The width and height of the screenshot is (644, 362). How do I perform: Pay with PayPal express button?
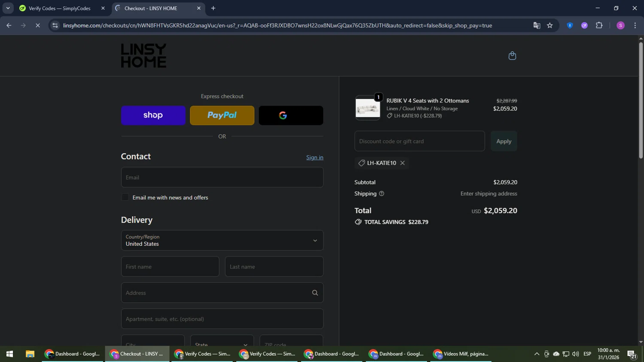click(222, 115)
